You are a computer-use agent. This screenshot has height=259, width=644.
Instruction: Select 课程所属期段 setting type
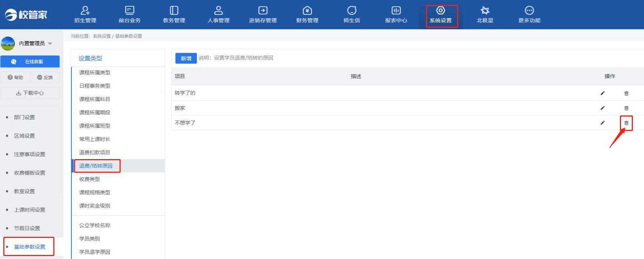[x=95, y=112]
